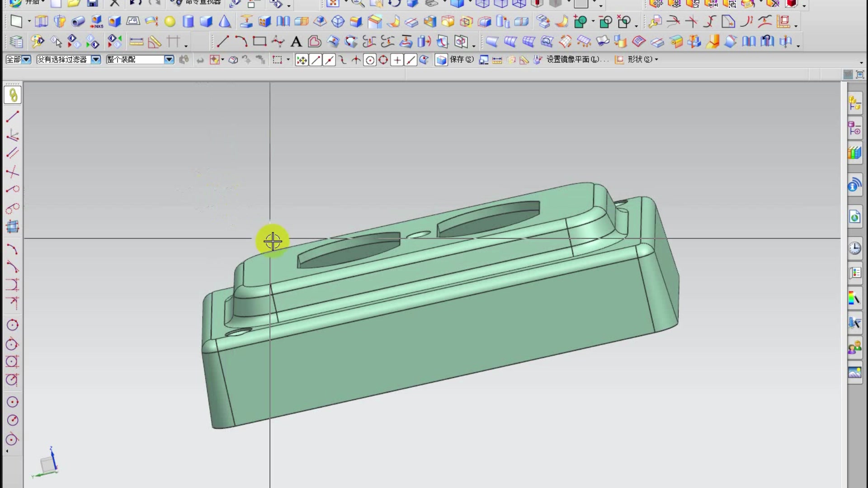Activate the text 'A' curve tool

pos(296,42)
